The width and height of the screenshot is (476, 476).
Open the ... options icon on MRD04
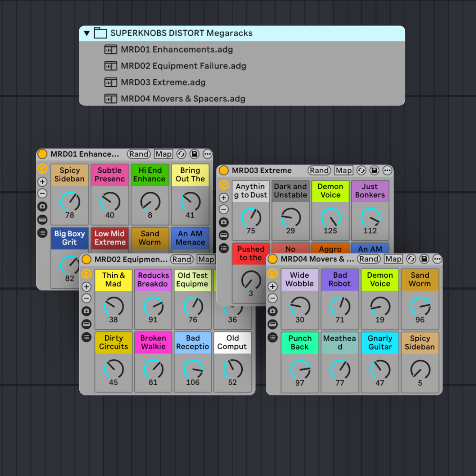coord(437,259)
